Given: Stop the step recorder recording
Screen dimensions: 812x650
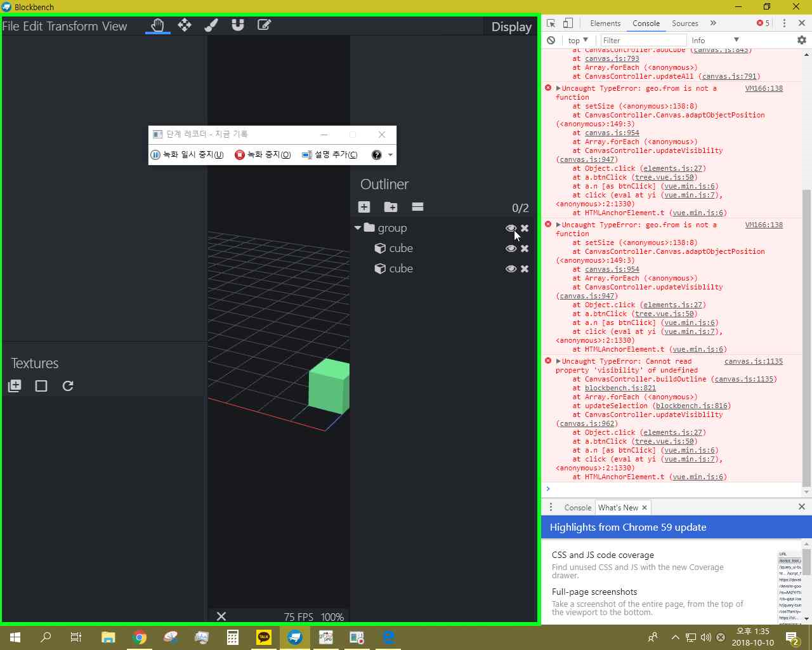Looking at the screenshot, I should tap(262, 154).
